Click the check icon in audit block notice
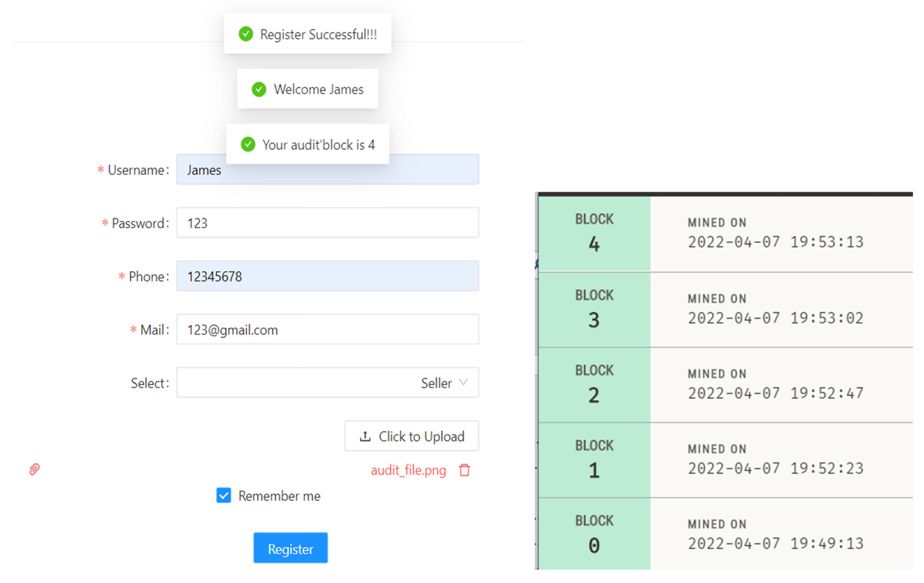This screenshot has height=583, width=924. [248, 144]
